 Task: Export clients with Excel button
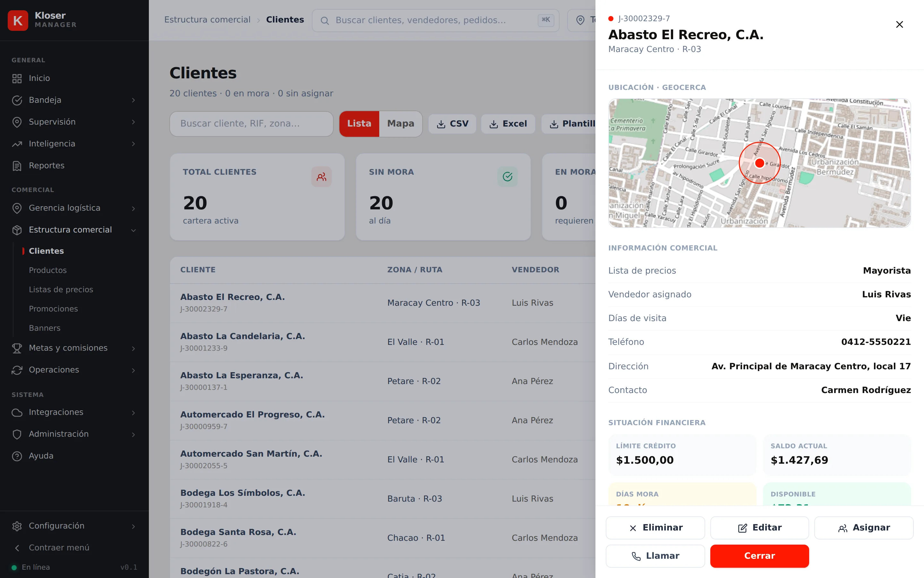[508, 124]
